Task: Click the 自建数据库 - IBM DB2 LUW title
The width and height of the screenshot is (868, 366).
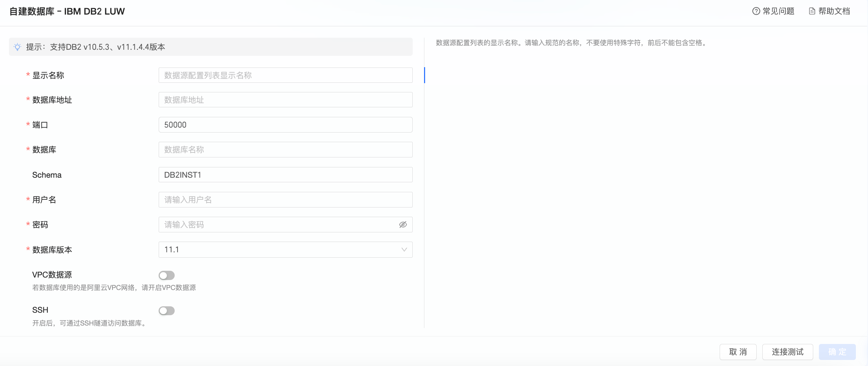Action: (x=67, y=11)
